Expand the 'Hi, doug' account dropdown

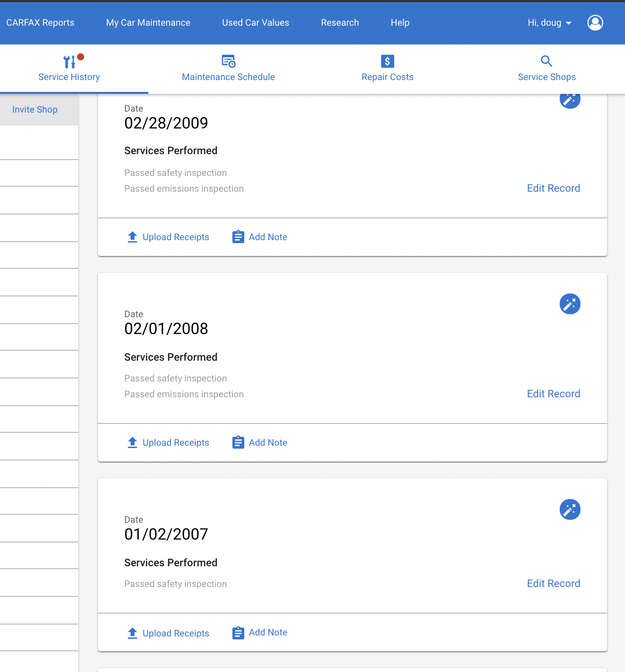click(550, 23)
